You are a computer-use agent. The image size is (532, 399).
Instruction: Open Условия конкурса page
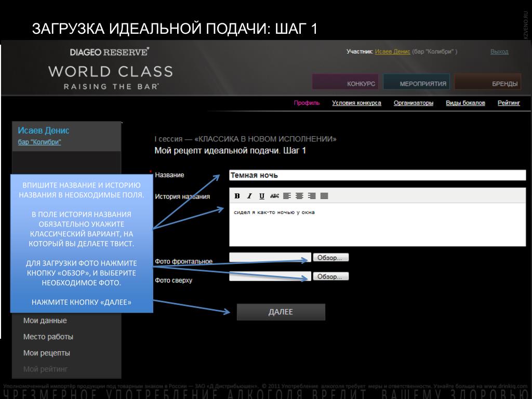coord(356,103)
